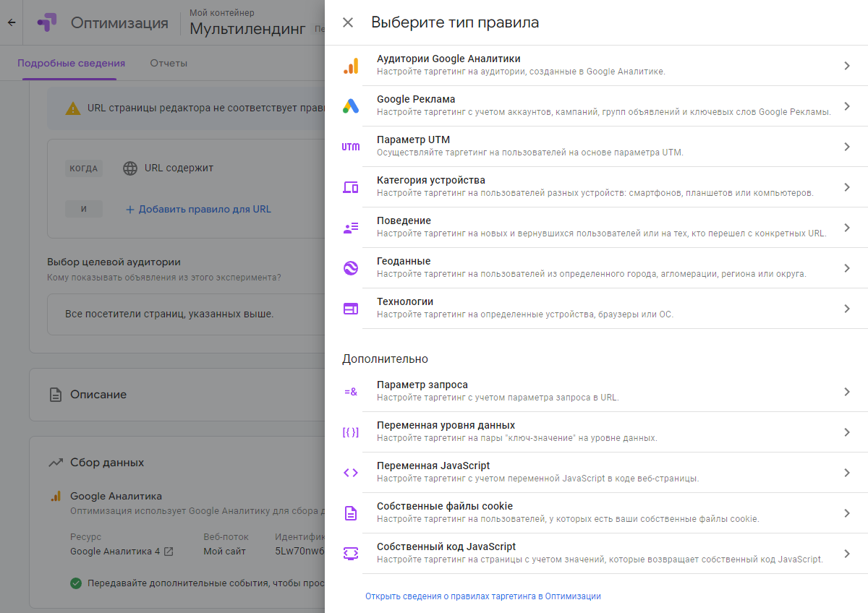Click the green checkmark status icon
Viewport: 868px width, 613px height.
tap(76, 583)
